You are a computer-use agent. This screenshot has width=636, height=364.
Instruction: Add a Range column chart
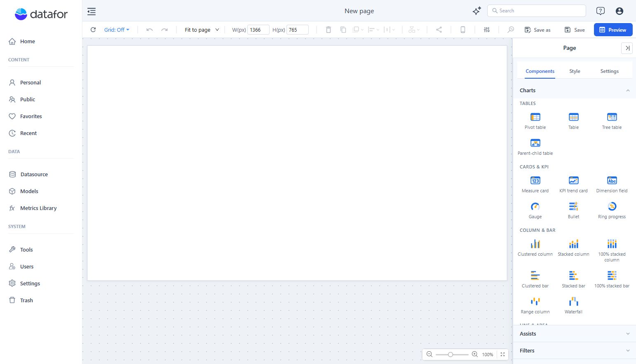[x=535, y=306]
